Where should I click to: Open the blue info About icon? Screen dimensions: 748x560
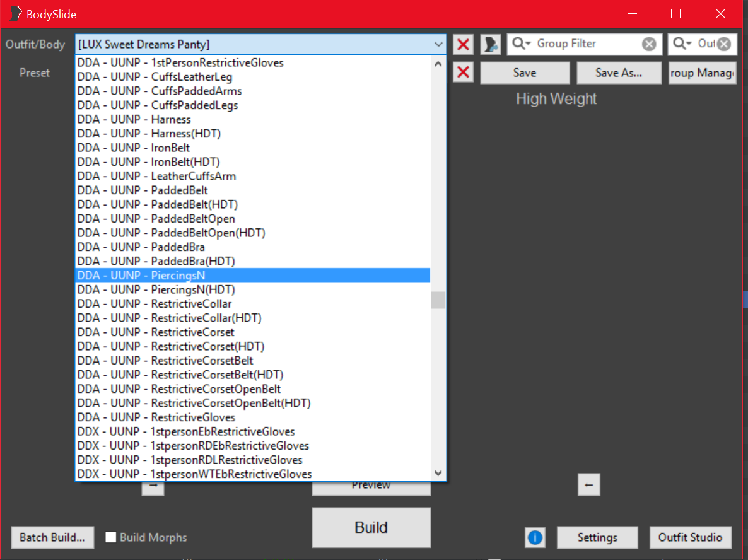[x=535, y=537]
